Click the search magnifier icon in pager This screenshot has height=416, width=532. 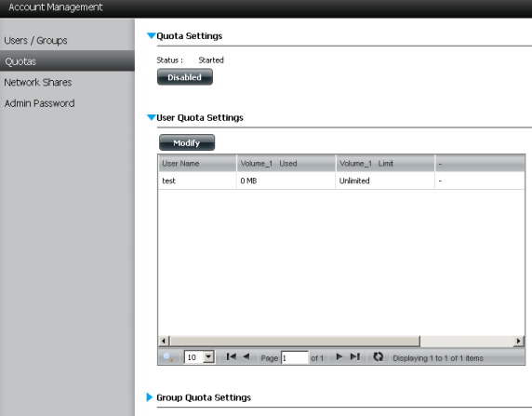coord(168,357)
